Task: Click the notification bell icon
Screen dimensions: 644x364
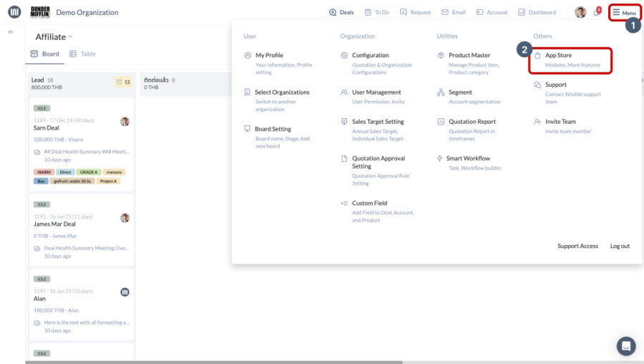Action: [x=596, y=12]
